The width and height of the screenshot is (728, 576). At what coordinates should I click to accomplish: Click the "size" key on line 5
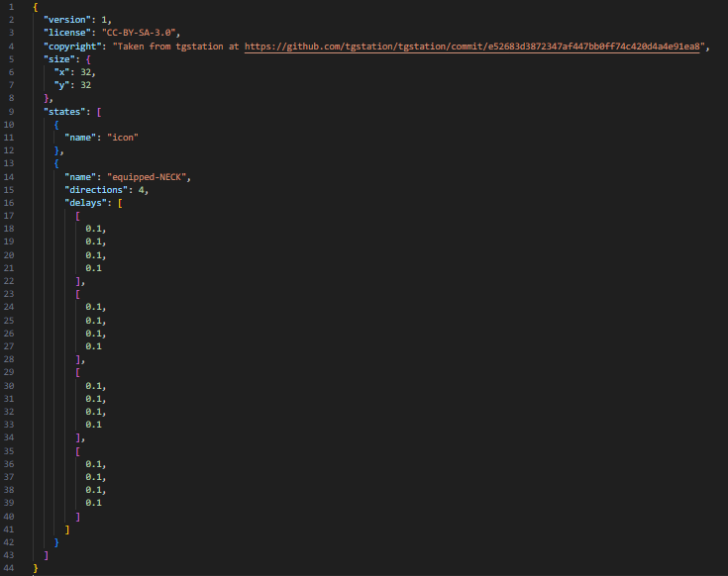click(59, 59)
